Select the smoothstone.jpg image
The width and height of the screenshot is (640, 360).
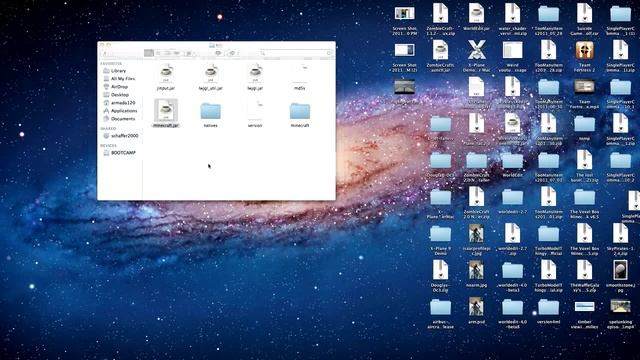[620, 276]
